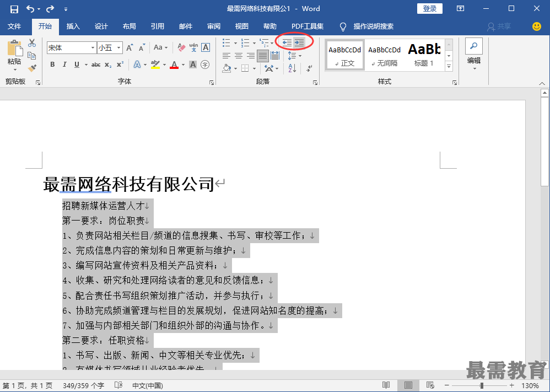The image size is (550, 392).
Task: Toggle subscript formatting
Action: (x=108, y=65)
